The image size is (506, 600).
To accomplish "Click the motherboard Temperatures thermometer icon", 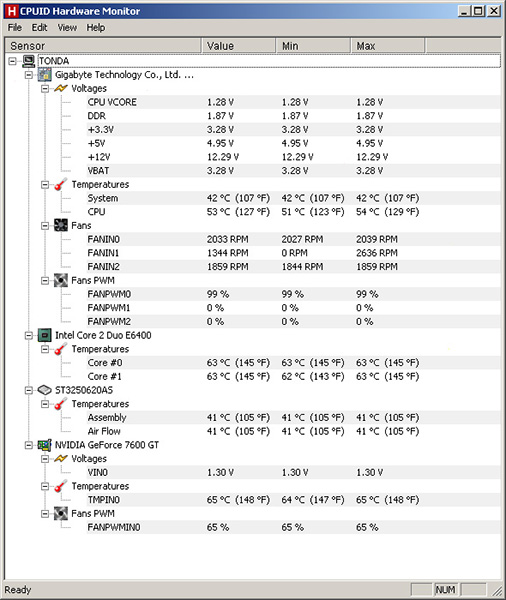I will tap(60, 184).
